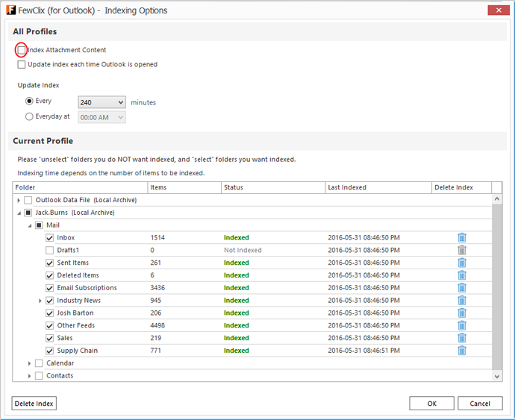Image resolution: width=515 pixels, height=420 pixels.
Task: Toggle update index each time Outlook opens
Action: click(22, 65)
